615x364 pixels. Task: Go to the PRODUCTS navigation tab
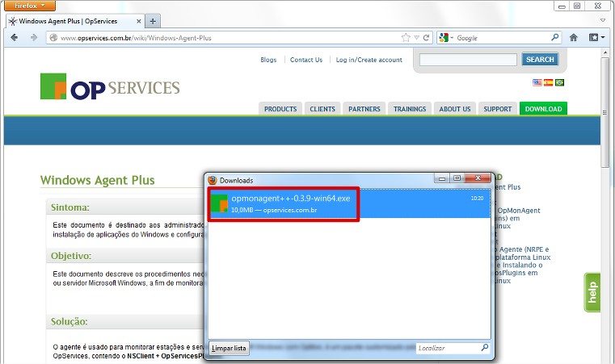[280, 109]
